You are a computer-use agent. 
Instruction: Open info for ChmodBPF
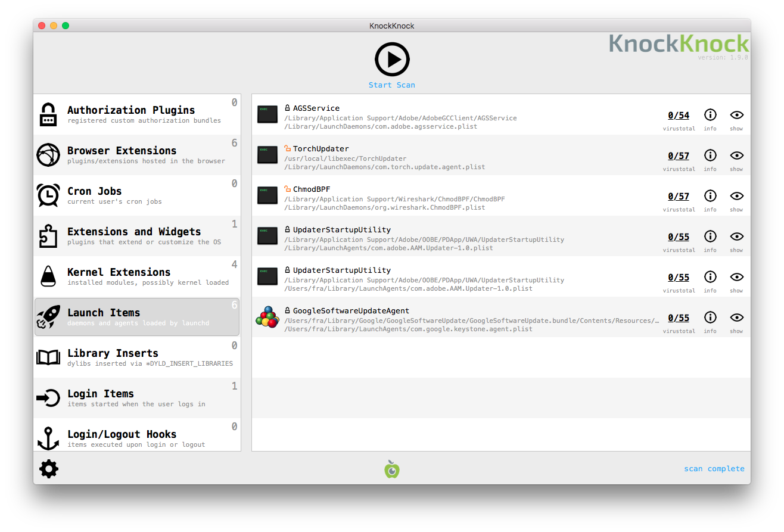(x=710, y=196)
